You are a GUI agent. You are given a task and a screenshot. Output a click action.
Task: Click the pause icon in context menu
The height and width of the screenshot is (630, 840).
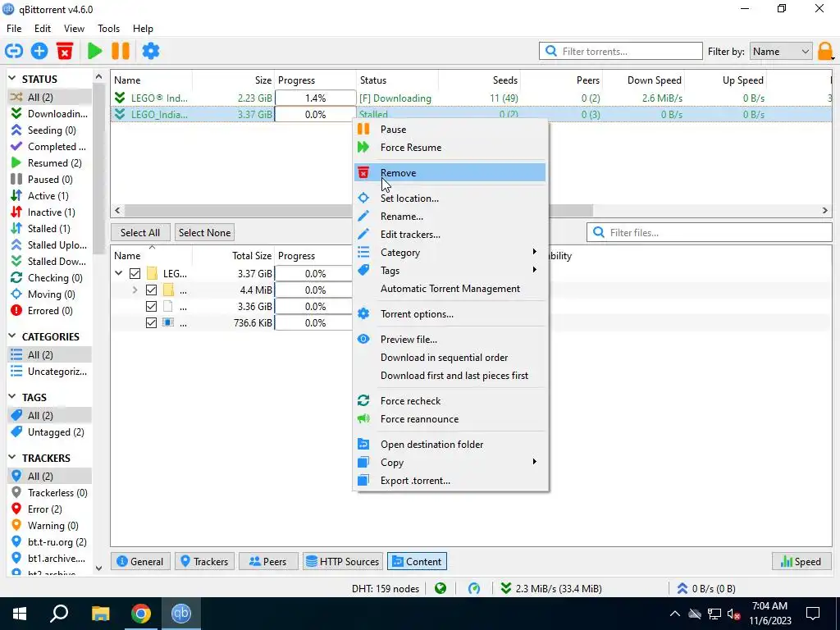pyautogui.click(x=363, y=129)
